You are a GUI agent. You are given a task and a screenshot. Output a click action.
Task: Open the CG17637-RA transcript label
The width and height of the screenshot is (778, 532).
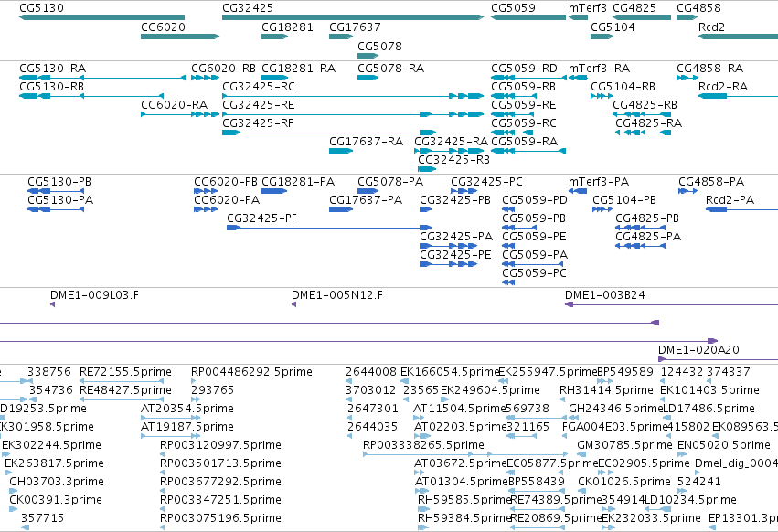367,142
